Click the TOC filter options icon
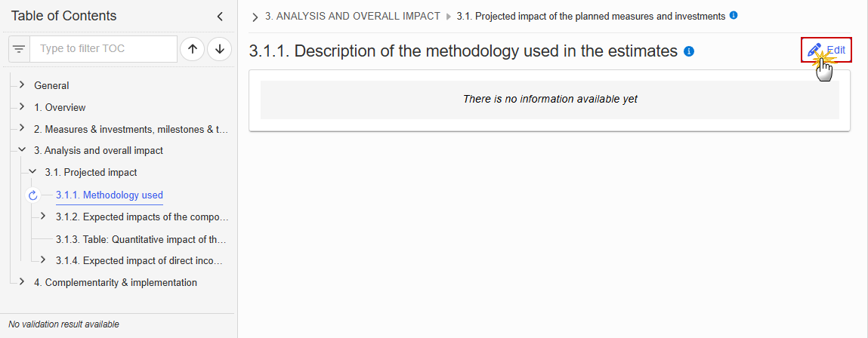This screenshot has height=338, width=868. point(20,49)
